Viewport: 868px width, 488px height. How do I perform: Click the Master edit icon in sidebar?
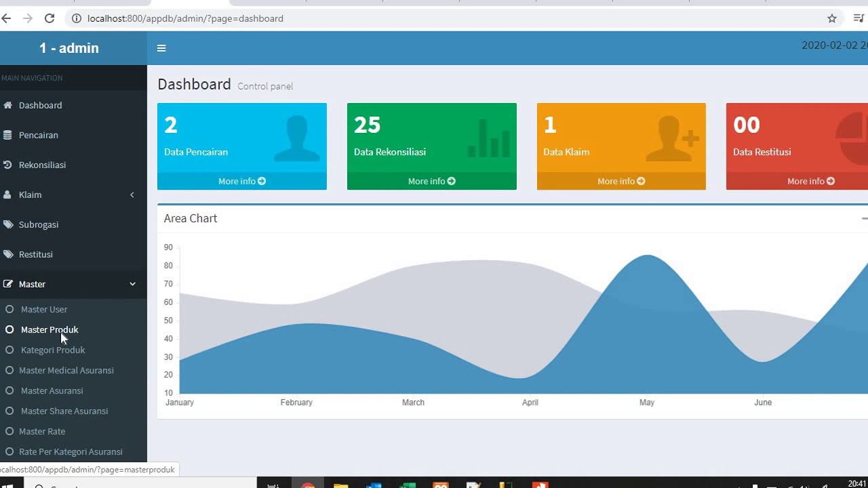(x=8, y=284)
